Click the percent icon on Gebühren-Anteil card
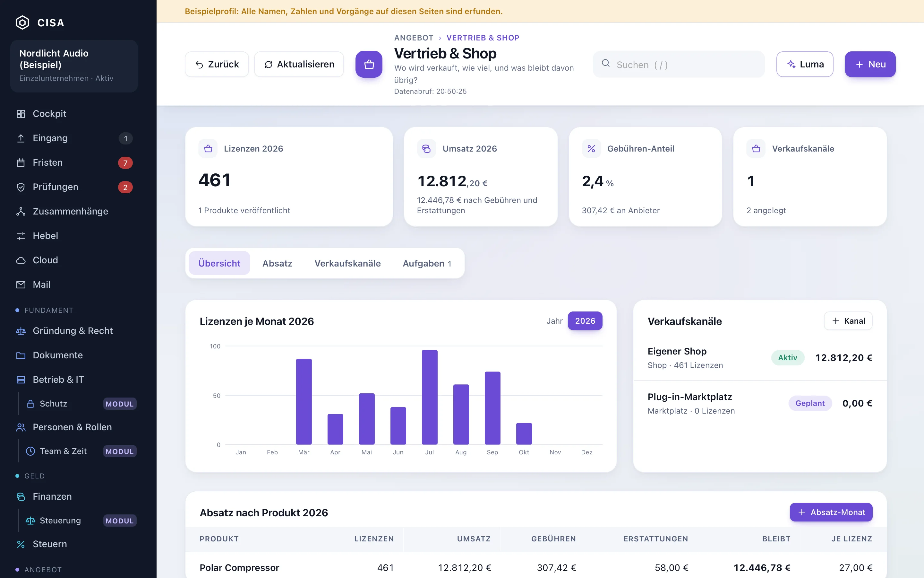Image resolution: width=924 pixels, height=578 pixels. [591, 149]
